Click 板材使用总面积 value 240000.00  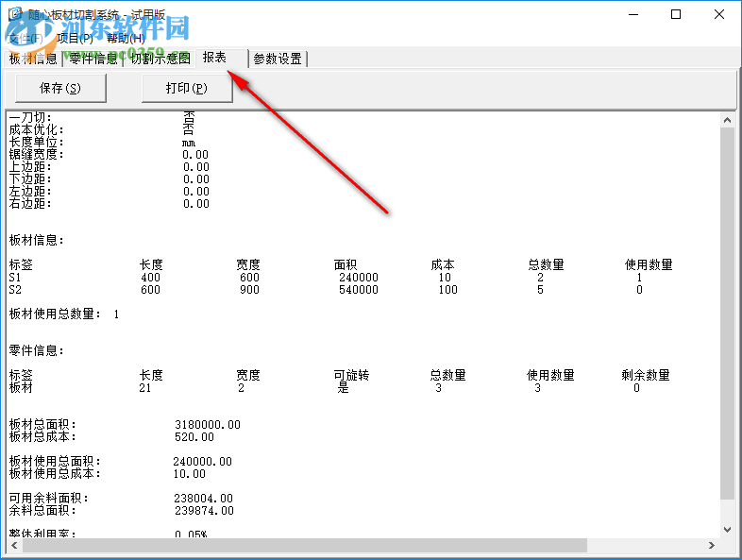(x=203, y=462)
